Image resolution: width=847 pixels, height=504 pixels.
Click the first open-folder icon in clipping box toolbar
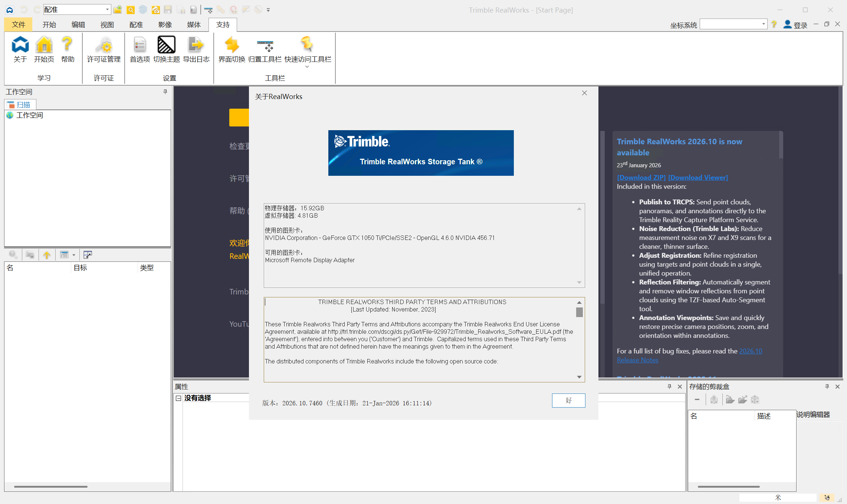730,399
